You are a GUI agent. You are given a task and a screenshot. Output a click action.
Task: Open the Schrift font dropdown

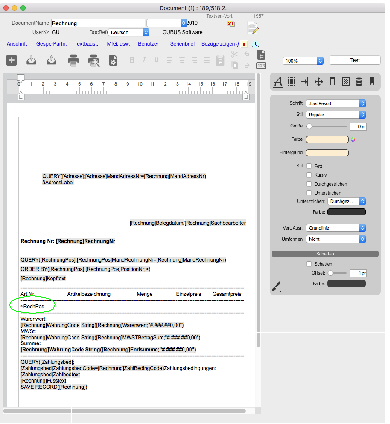point(336,103)
